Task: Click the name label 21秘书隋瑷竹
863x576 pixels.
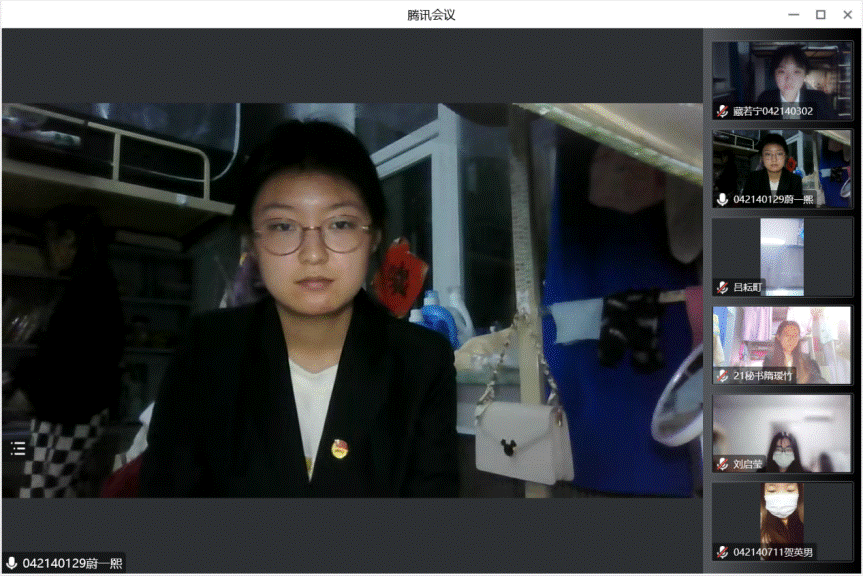Action: [763, 376]
